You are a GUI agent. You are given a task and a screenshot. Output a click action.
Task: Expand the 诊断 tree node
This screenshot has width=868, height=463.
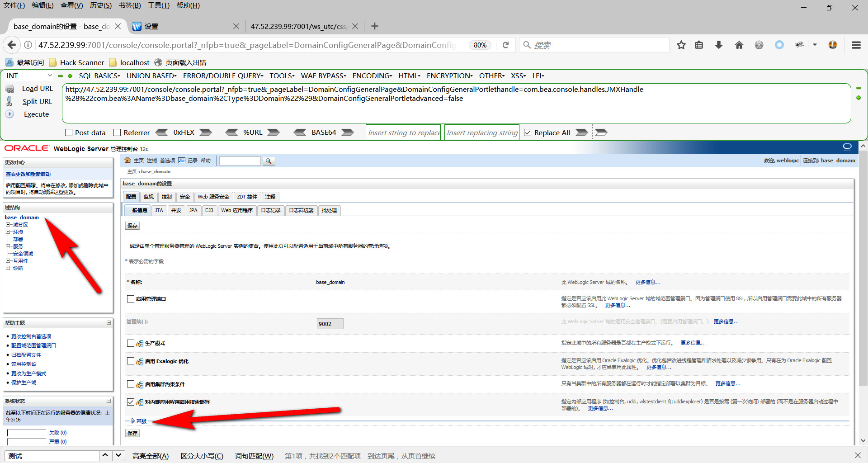8,268
